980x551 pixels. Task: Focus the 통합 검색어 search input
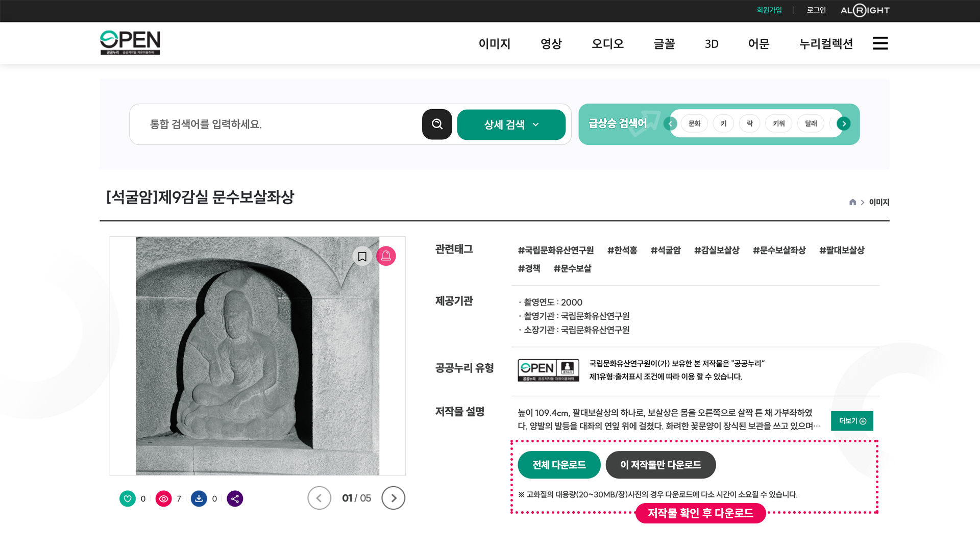coord(276,124)
